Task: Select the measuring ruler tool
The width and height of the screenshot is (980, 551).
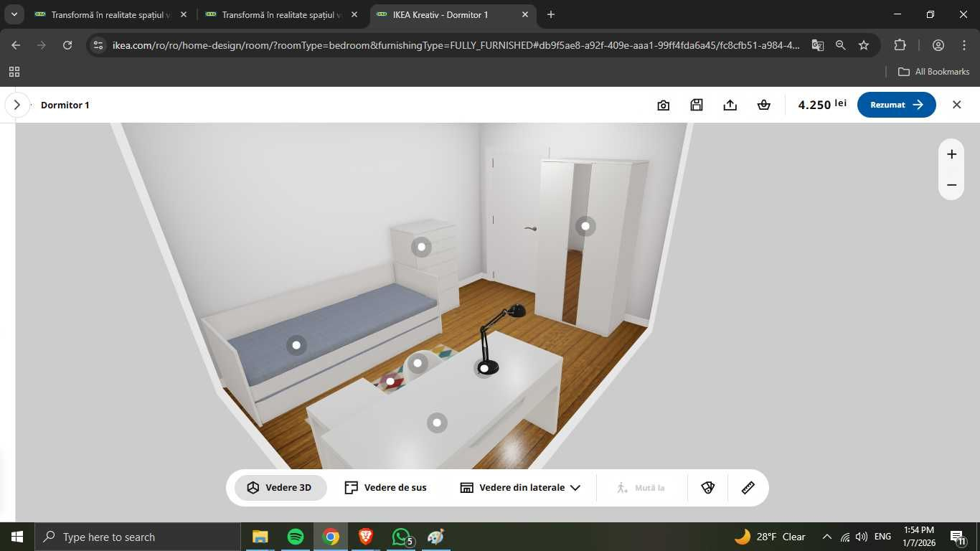Action: 748,488
